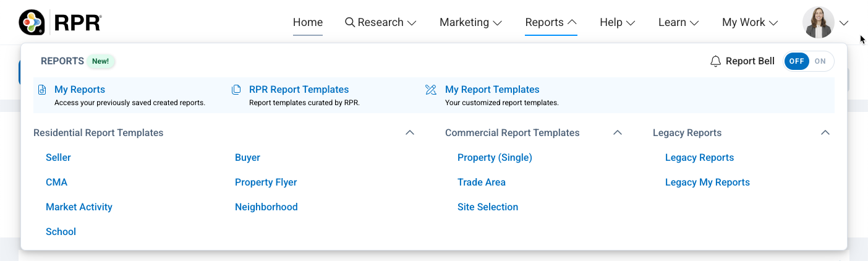Image resolution: width=868 pixels, height=261 pixels.
Task: Open the Marketing menu
Action: coord(470,22)
